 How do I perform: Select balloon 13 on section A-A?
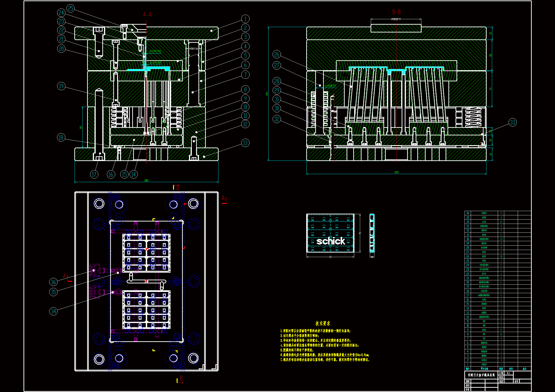tap(245, 143)
